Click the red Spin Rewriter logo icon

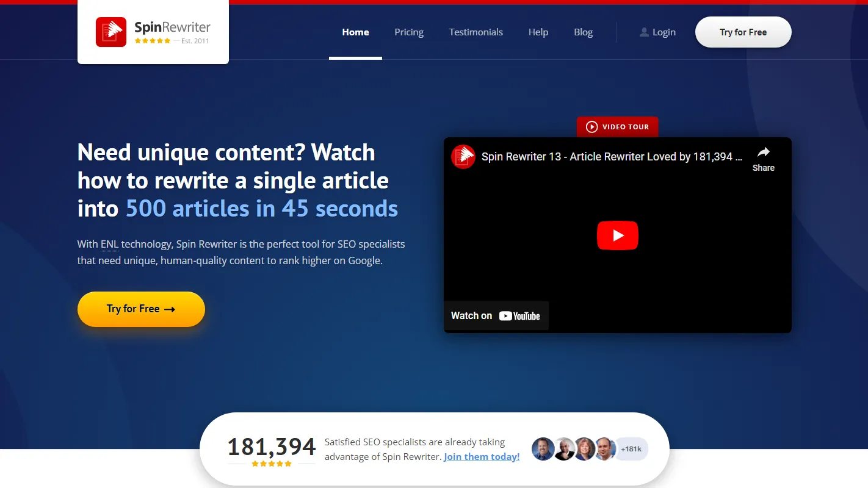point(111,32)
